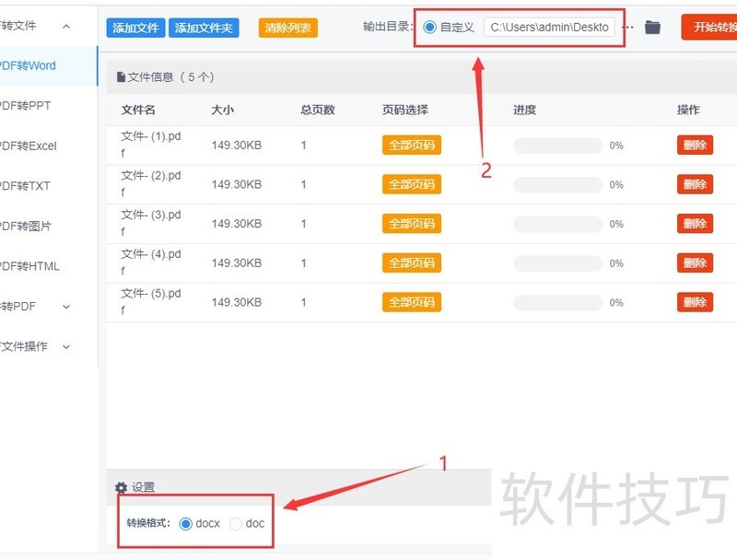Click 全部页码 for 文件- (3).pdf

click(x=412, y=224)
